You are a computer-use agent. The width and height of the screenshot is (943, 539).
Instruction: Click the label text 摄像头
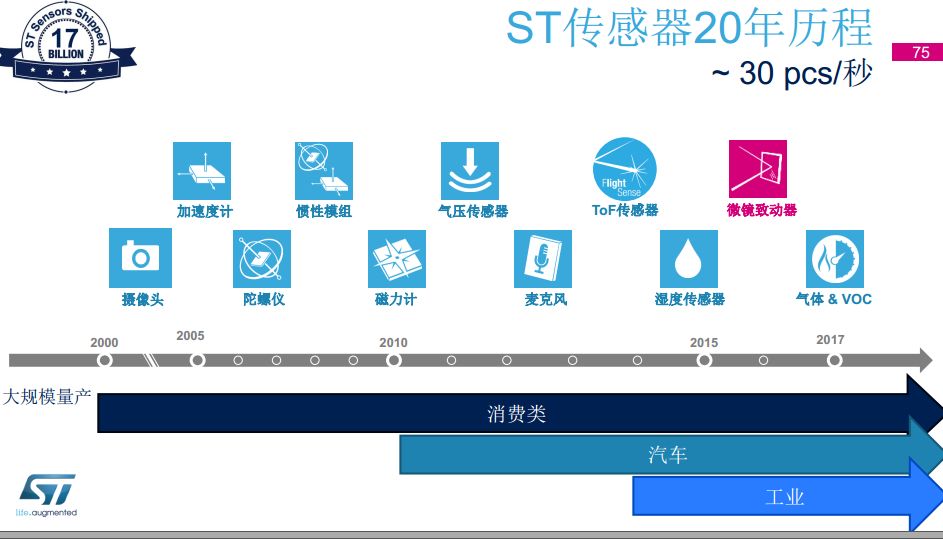point(143,299)
